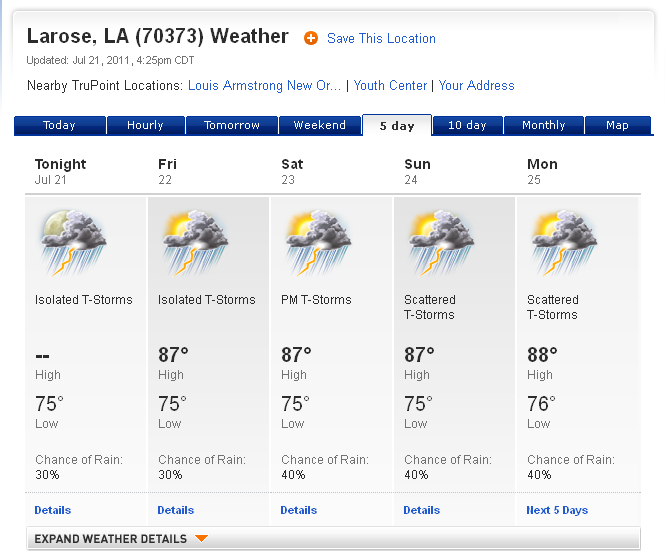This screenshot has width=665, height=559.
Task: Expand the weather details panel
Action: [x=111, y=539]
